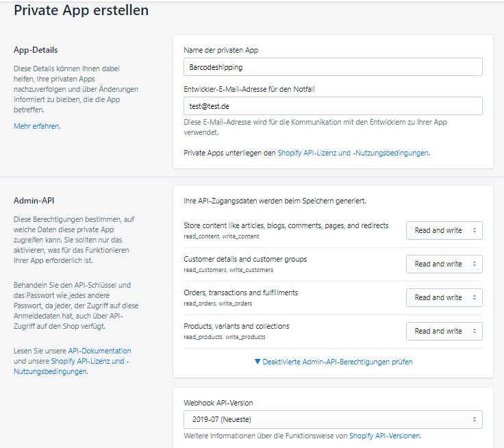
Task: Open Products, variants permission dropdown
Action: 444,331
